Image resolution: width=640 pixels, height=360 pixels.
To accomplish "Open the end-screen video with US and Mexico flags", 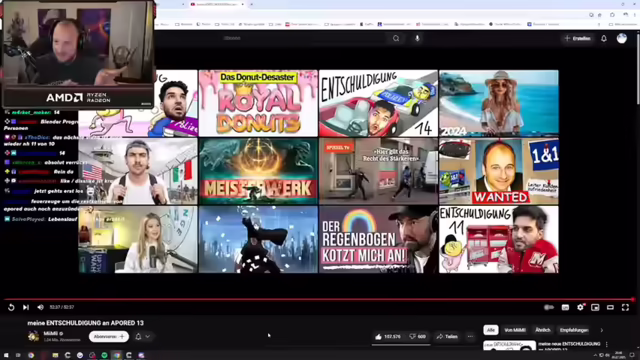I will 138,171.
